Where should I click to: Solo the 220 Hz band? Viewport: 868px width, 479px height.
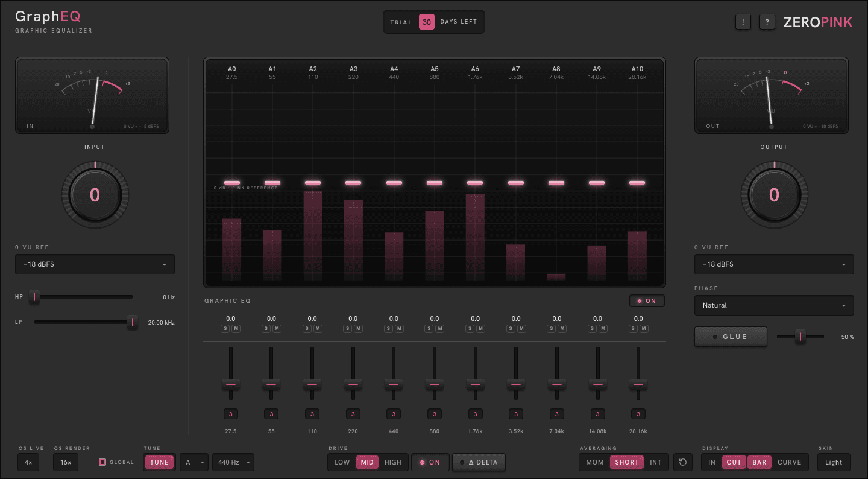(x=348, y=329)
